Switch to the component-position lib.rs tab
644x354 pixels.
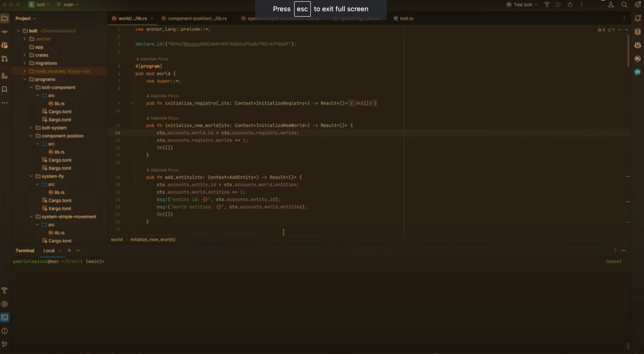(197, 18)
